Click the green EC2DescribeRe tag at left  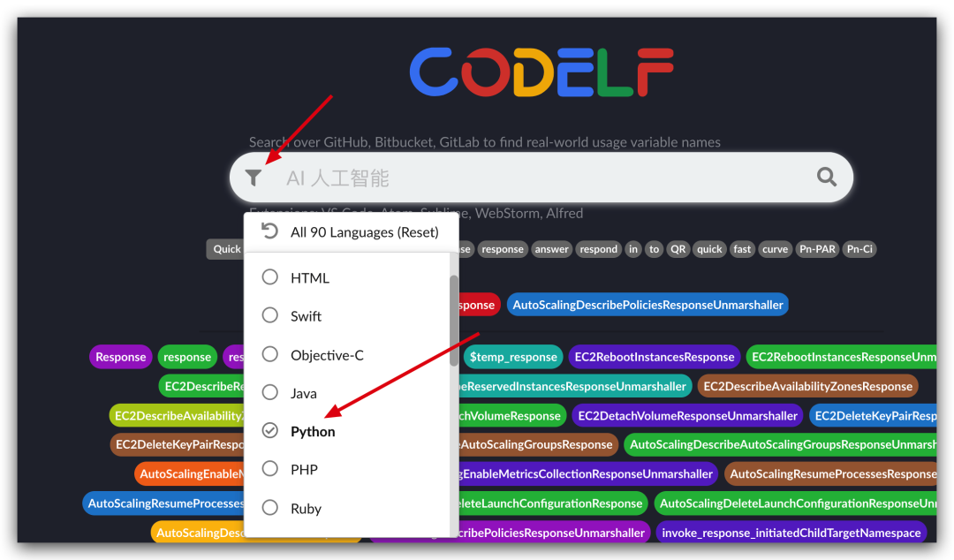[202, 386]
